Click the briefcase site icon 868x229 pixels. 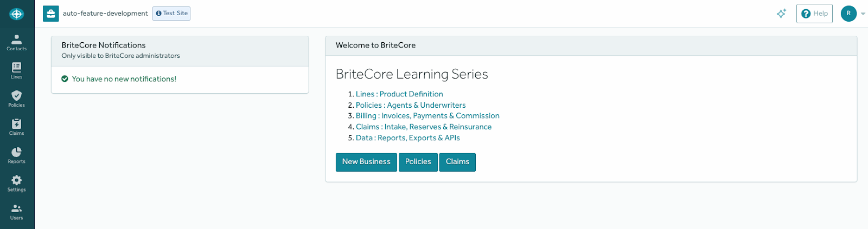pos(51,14)
